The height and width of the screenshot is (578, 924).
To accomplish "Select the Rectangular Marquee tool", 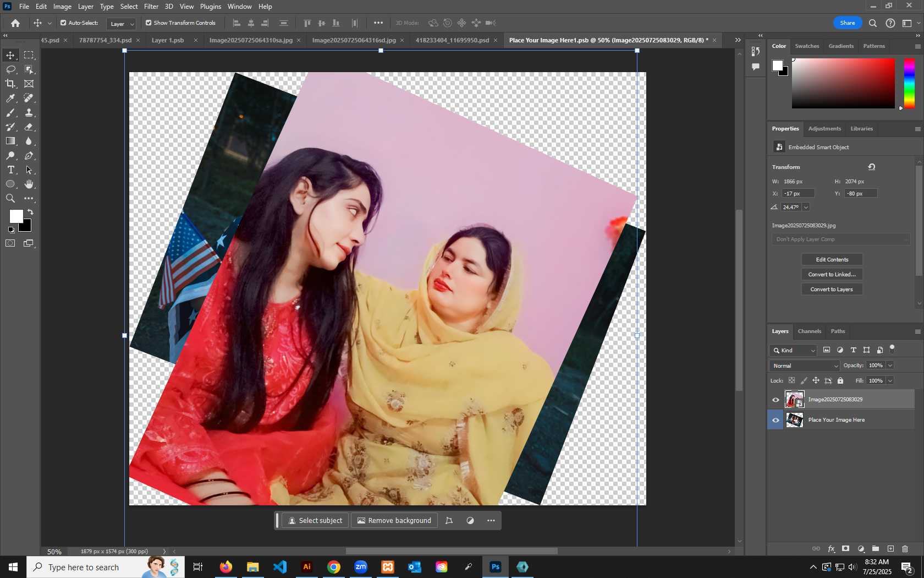I will (x=29, y=55).
